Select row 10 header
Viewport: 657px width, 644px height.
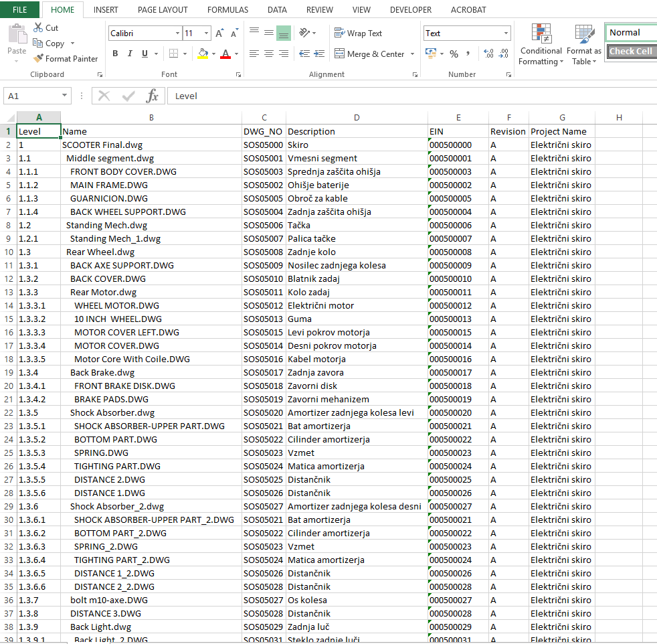(x=9, y=252)
